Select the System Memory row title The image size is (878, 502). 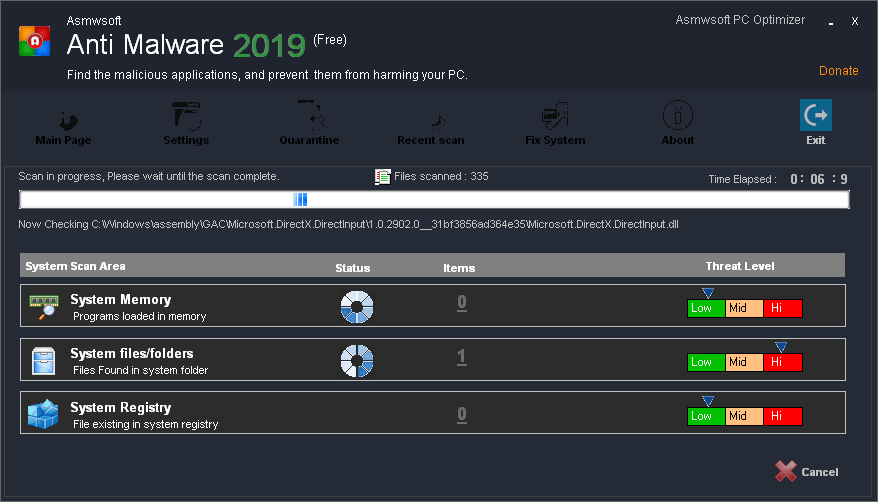pyautogui.click(x=120, y=300)
